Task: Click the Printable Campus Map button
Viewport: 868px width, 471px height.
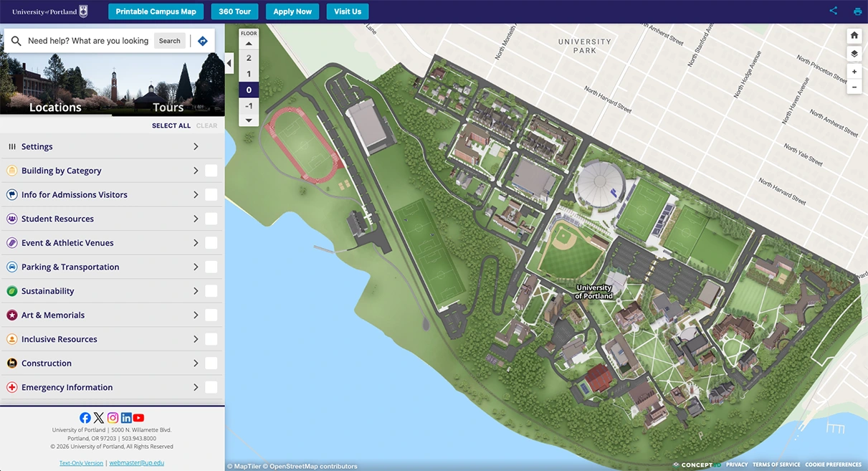Action: click(x=156, y=11)
